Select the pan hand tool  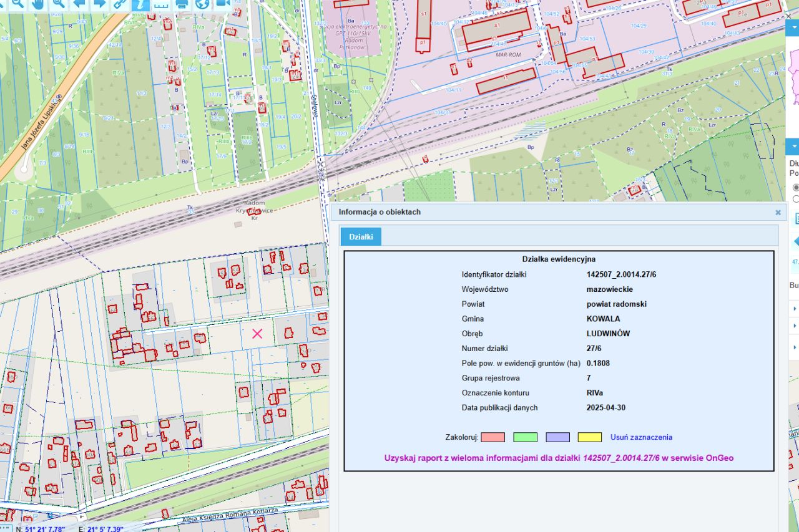coord(37,3)
